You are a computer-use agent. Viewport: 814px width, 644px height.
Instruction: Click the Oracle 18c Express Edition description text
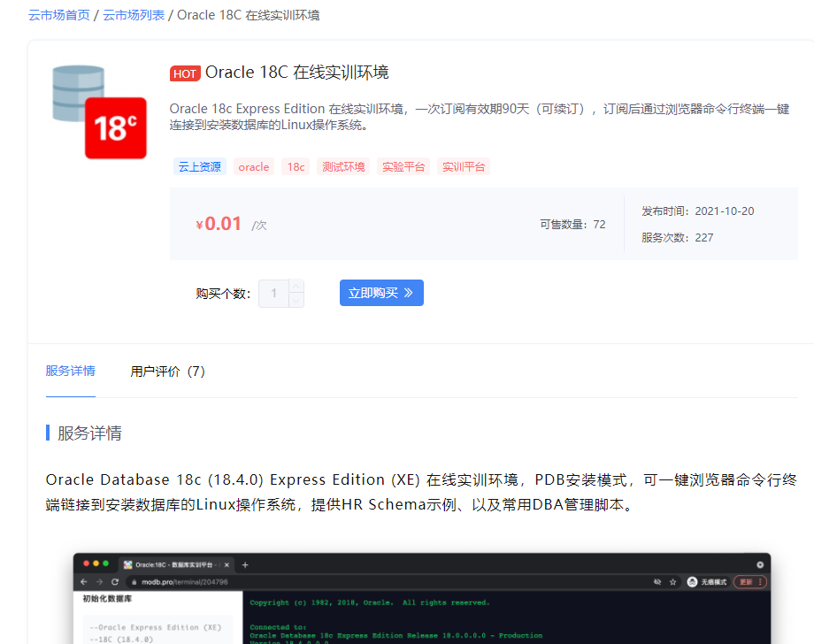(480, 117)
